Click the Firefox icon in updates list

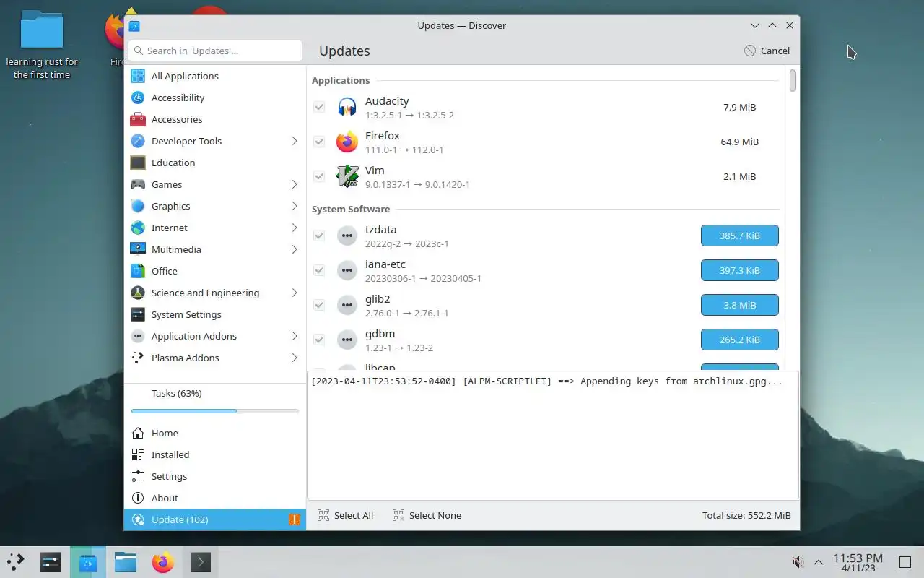(347, 142)
